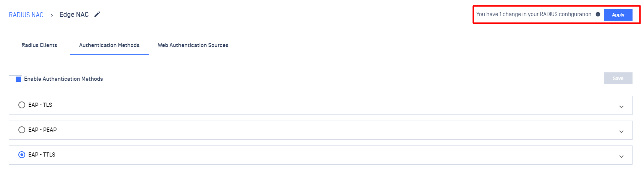The height and width of the screenshot is (170, 644).
Task: Select the EAP - PEAP radio button
Action: click(22, 130)
